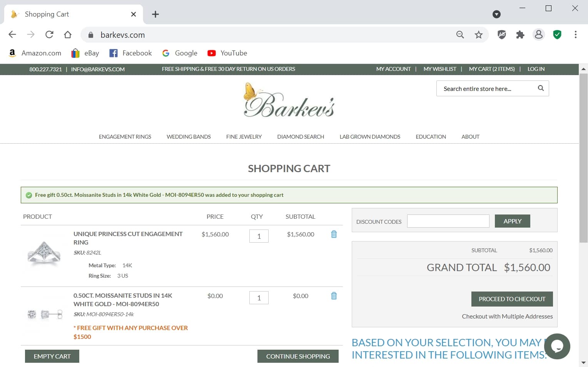Screen dimensions: 588x367
Task: Click the 800.227.7321 phone number
Action: point(45,69)
